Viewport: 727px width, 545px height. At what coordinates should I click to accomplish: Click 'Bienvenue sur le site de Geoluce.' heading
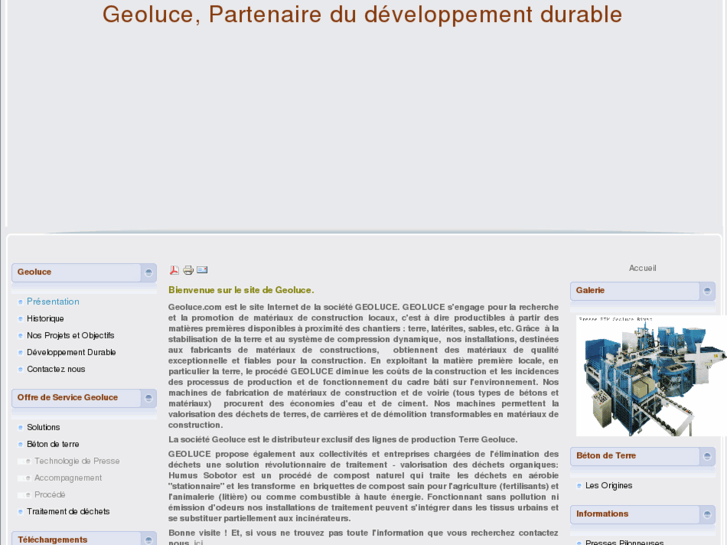(x=241, y=290)
